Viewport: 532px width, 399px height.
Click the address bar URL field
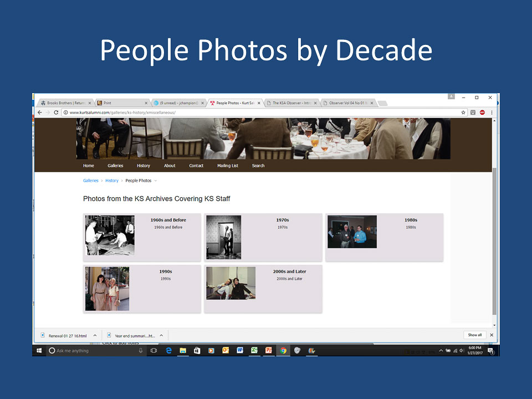pyautogui.click(x=260, y=112)
